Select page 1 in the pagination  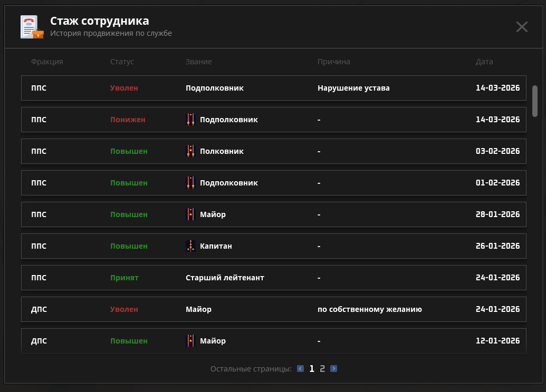pos(311,368)
